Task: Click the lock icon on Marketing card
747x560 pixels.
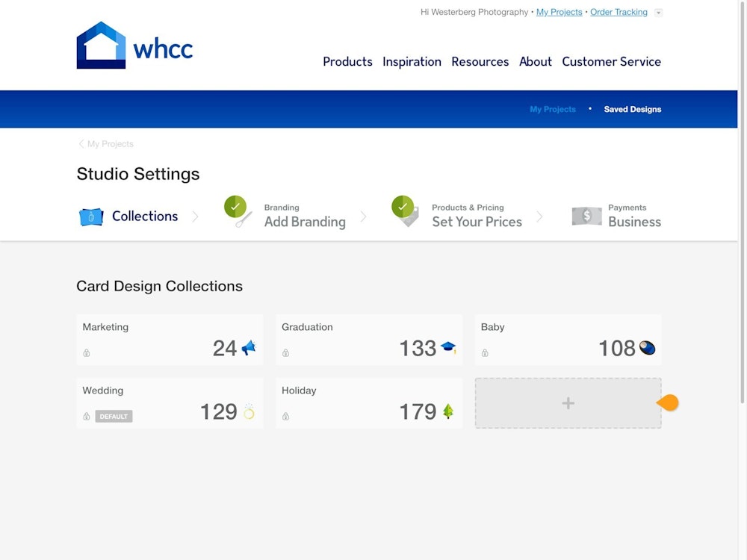Action: 87,353
